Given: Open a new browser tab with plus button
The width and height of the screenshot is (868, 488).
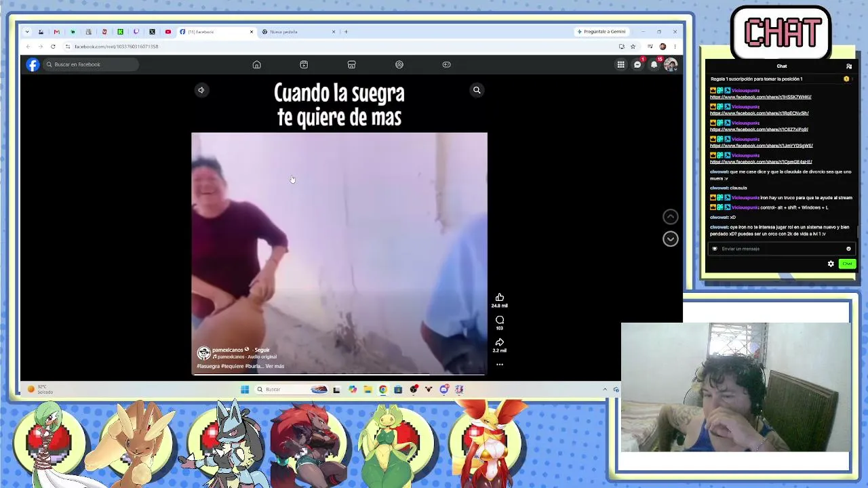Looking at the screenshot, I should point(346,32).
